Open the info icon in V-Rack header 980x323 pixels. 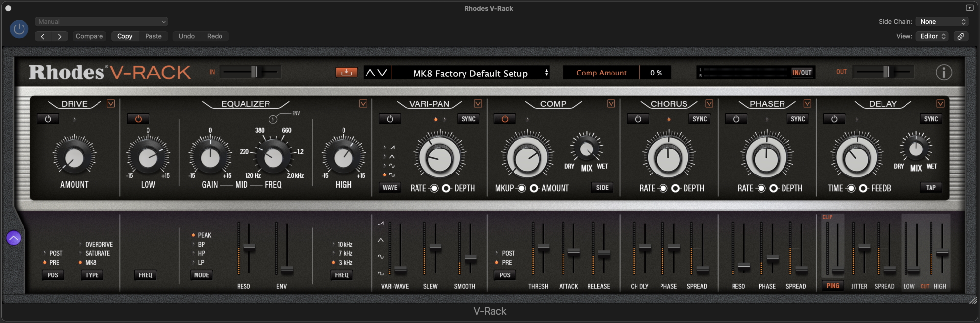pos(944,73)
